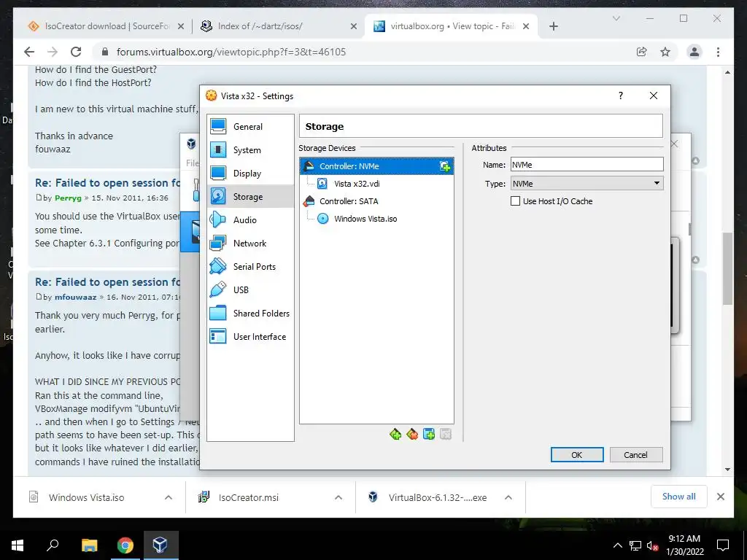Screen dimensions: 747x560
Task: Open the Display settings section
Action: pyautogui.click(x=251, y=174)
